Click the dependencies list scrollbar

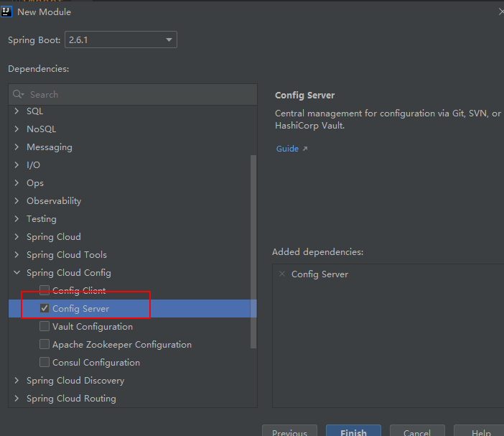point(253,251)
